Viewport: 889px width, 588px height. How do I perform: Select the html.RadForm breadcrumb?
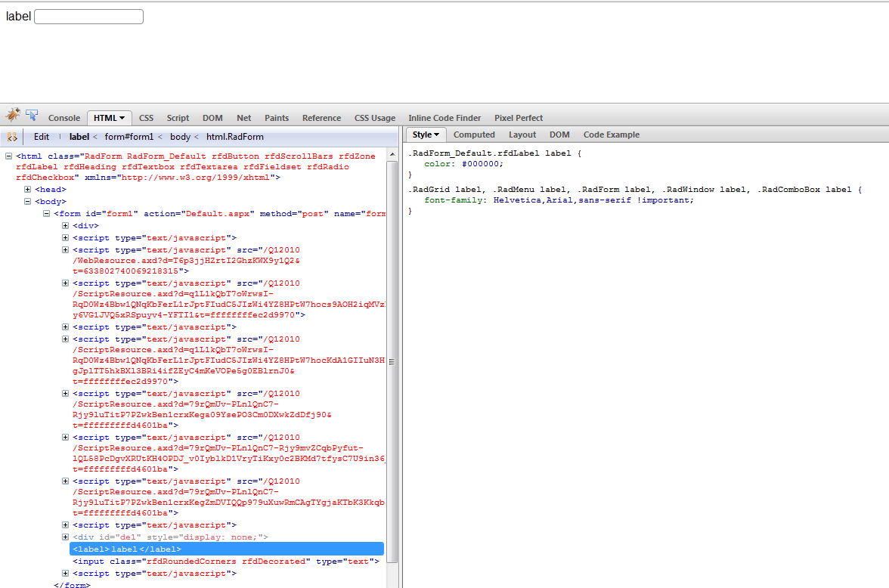[234, 137]
